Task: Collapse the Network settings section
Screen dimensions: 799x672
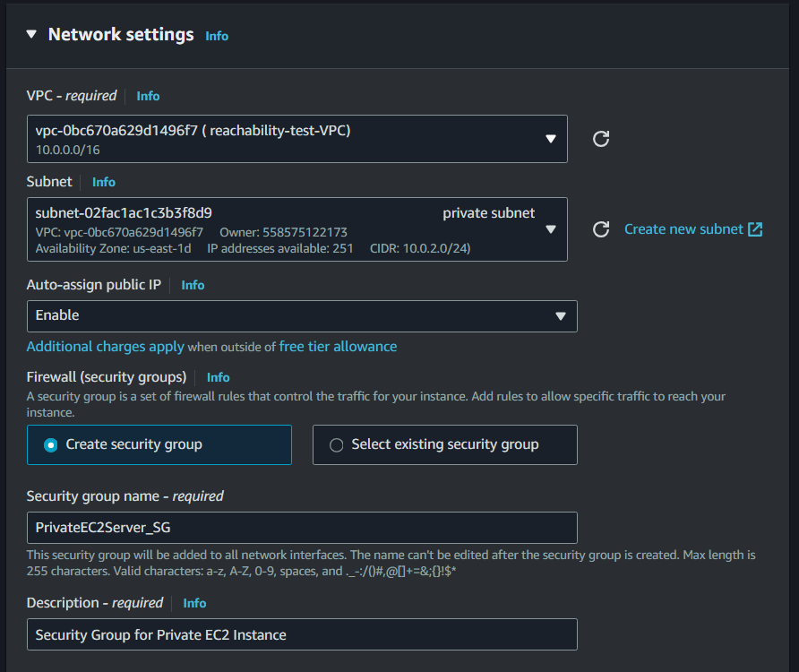Action: pos(31,35)
